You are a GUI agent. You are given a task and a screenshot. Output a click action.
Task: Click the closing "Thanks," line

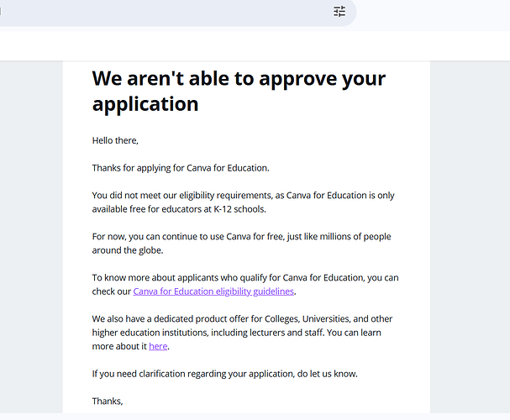click(108, 402)
